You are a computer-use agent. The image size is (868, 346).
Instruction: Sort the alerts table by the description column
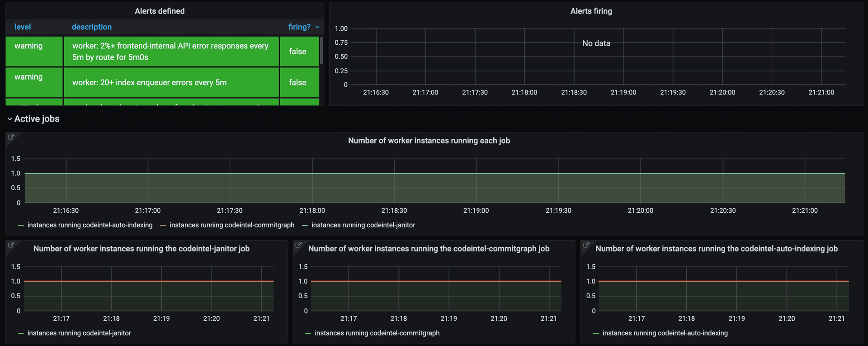tap(92, 27)
